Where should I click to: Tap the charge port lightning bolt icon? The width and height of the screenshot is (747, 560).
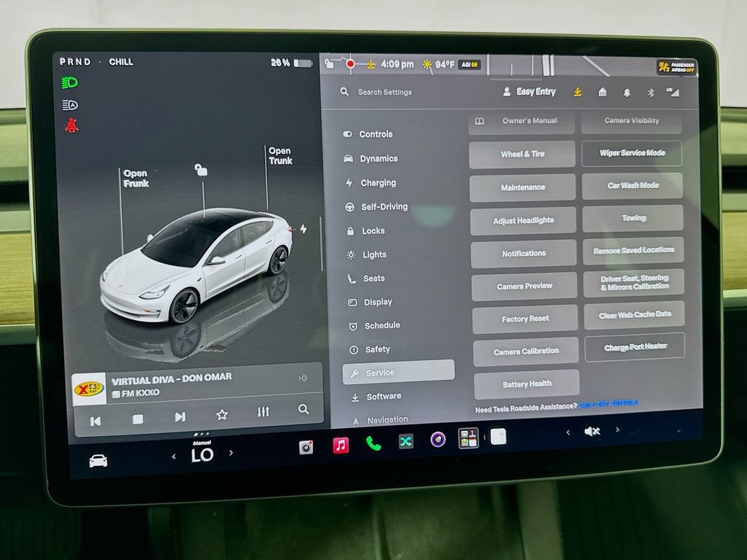click(303, 229)
